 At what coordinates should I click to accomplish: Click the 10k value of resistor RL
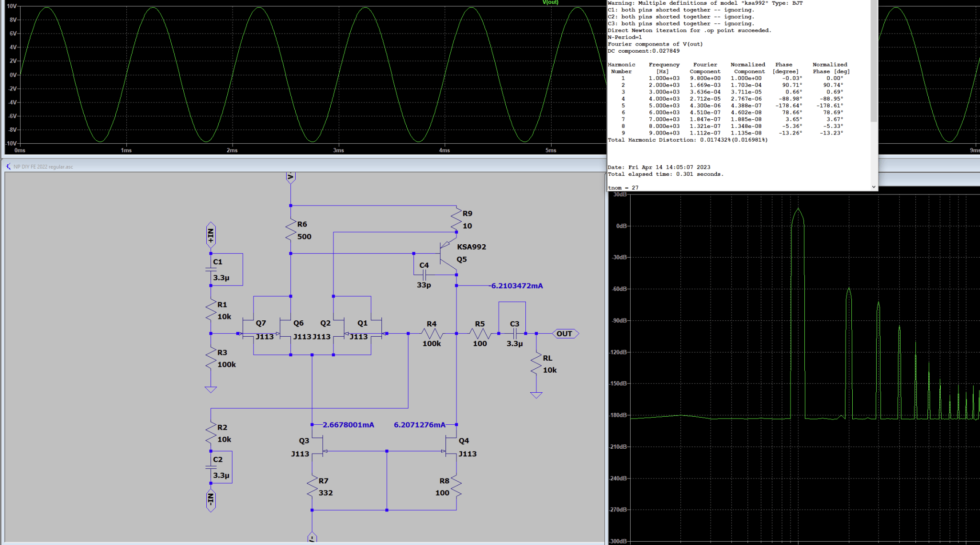tap(550, 370)
